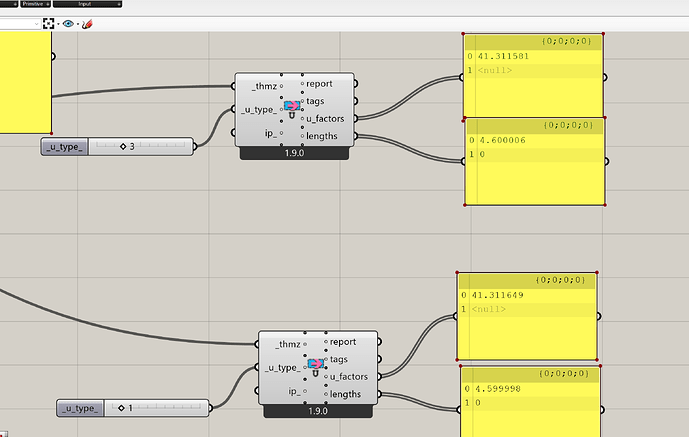Expand the Preview eye dropdown arrow
The width and height of the screenshot is (689, 437).
[78, 23]
